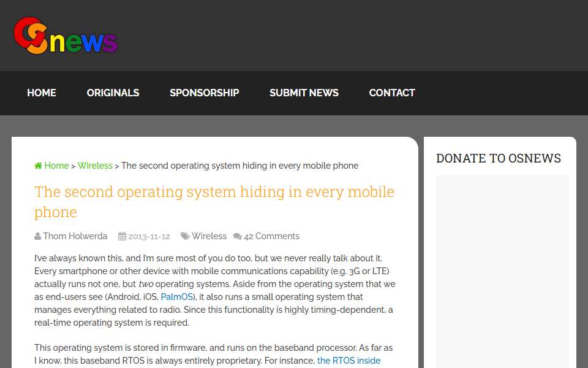Image resolution: width=588 pixels, height=368 pixels.
Task: Click the author person icon
Action: tap(37, 236)
